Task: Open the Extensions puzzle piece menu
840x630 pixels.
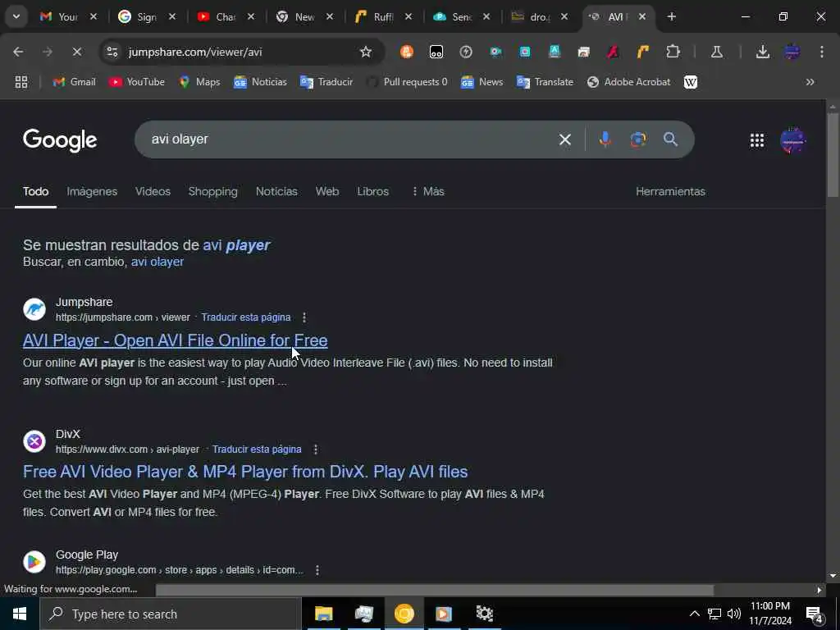Action: (673, 52)
